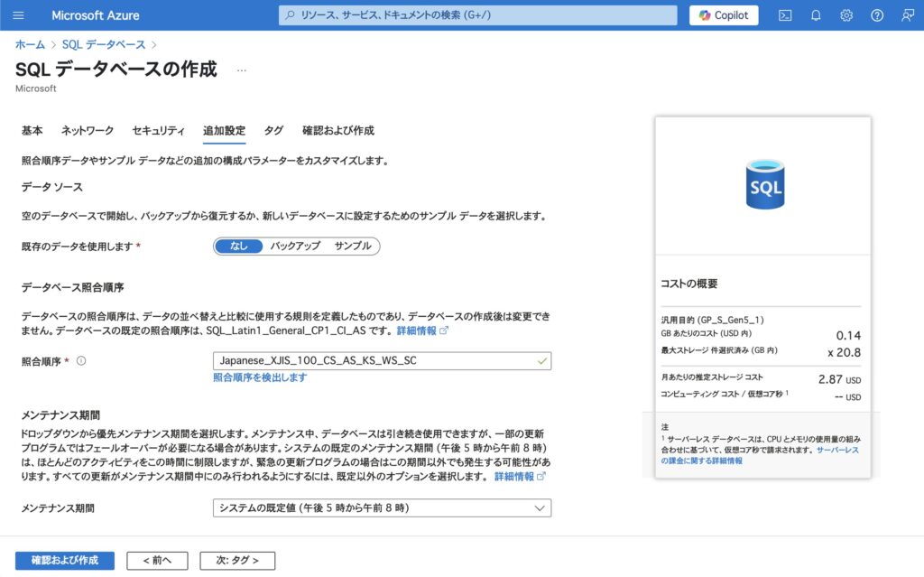
Task: Click the コストの概要 heading
Action: point(688,284)
